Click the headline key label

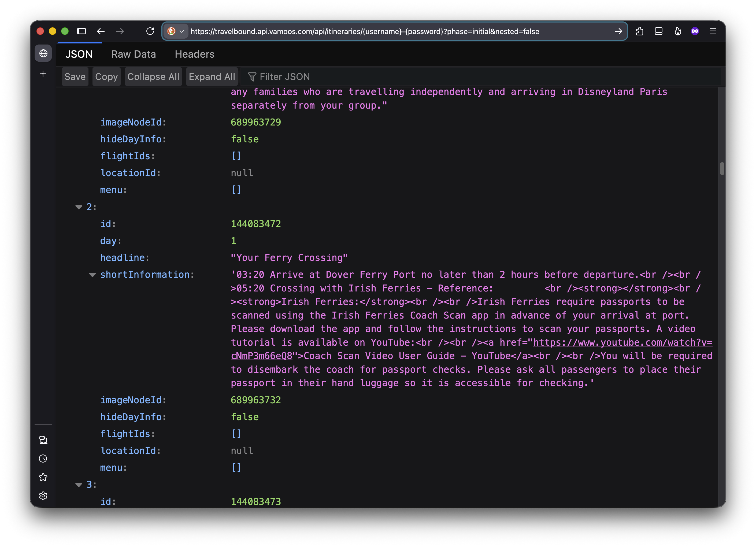point(124,258)
